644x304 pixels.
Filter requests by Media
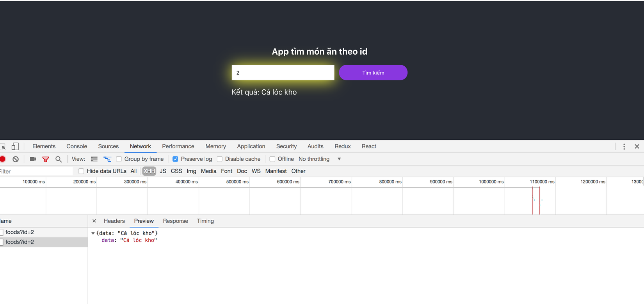coord(208,171)
